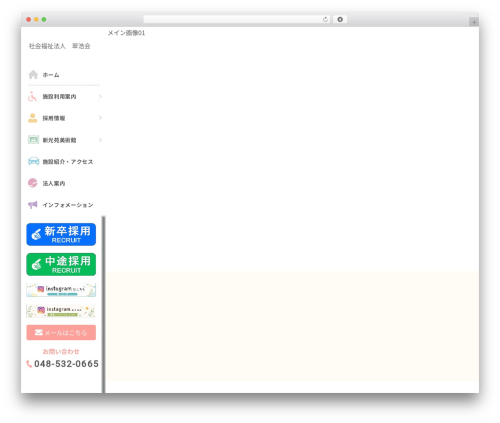Click the blue 新卒採用 RECRUIT banner
The height and width of the screenshot is (423, 500).
[x=61, y=234]
